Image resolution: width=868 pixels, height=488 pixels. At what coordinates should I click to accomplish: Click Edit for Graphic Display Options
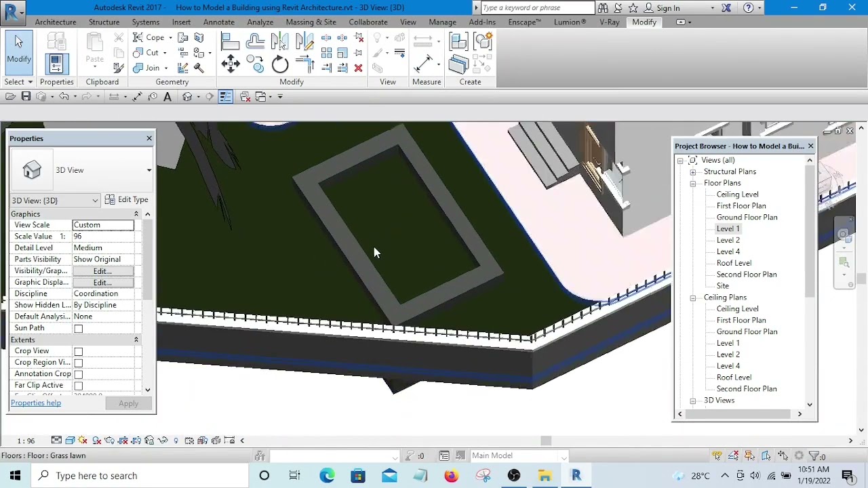click(102, 283)
